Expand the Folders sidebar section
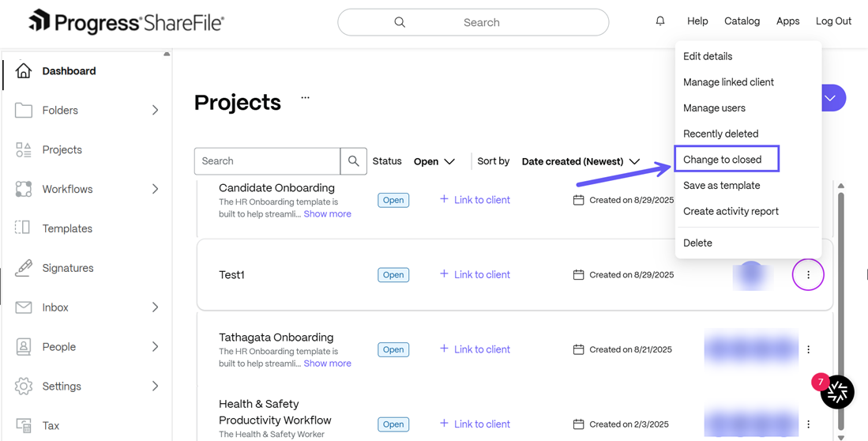 (x=155, y=111)
